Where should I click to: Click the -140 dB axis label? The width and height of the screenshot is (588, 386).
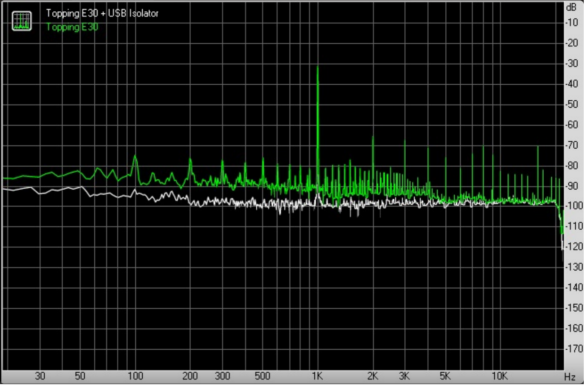click(573, 288)
